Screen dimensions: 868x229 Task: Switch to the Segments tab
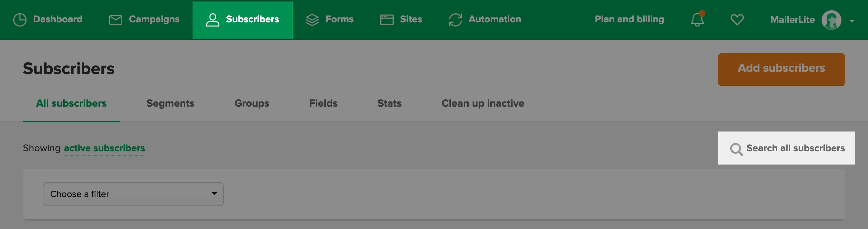point(170,103)
